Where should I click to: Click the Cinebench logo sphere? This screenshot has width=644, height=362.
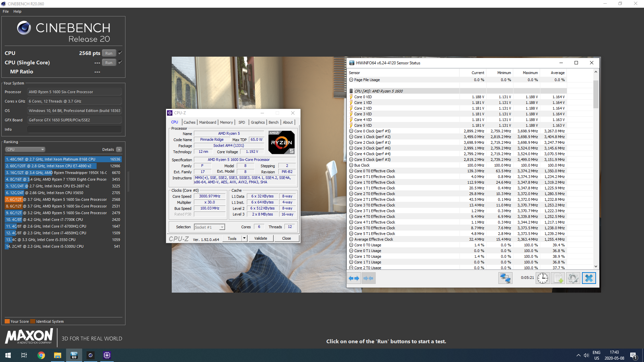[x=24, y=28]
